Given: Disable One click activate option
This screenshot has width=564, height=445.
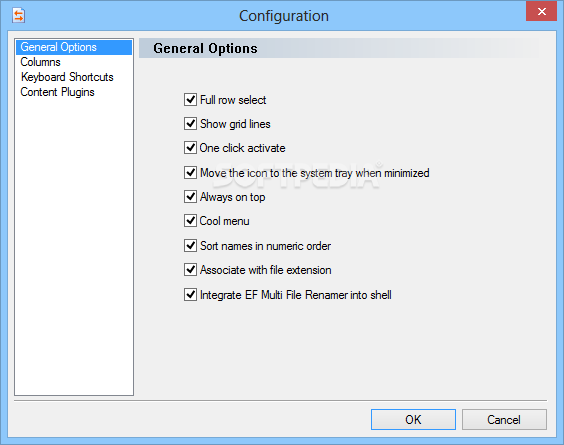Looking at the screenshot, I should 190,148.
